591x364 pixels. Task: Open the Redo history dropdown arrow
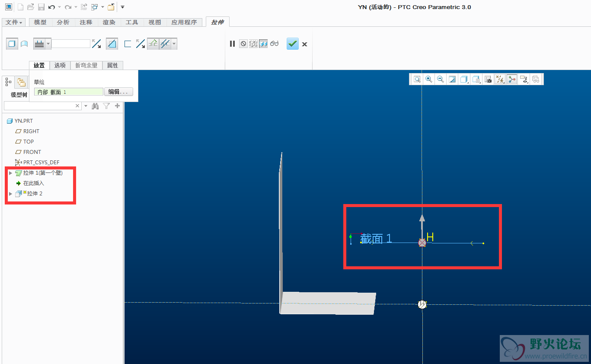point(76,7)
